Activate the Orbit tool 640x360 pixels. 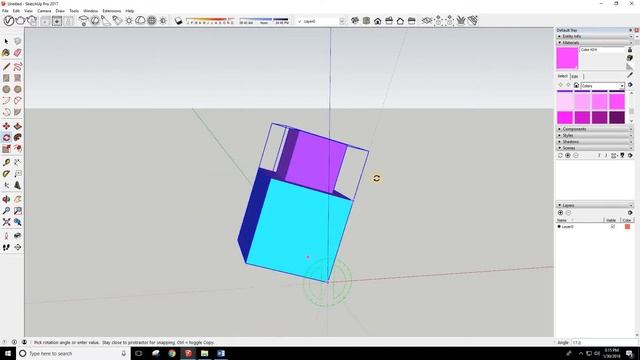tap(6, 199)
